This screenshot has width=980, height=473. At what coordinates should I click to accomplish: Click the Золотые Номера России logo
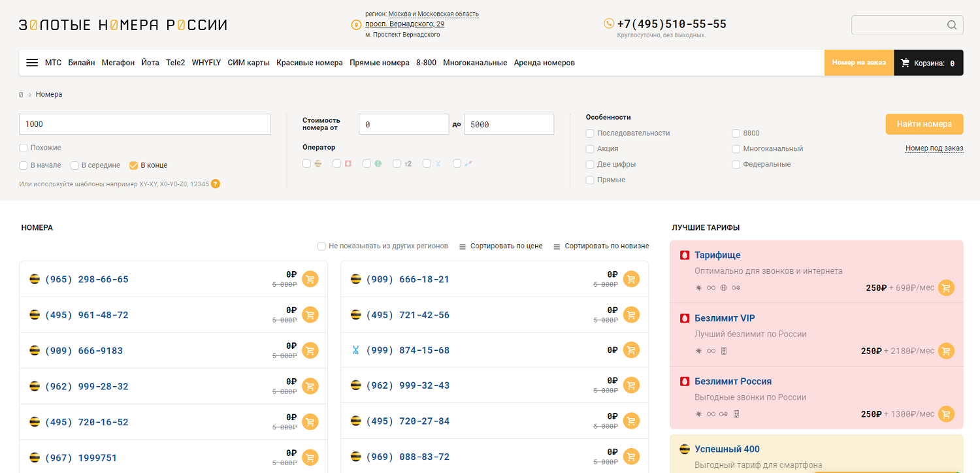point(123,25)
